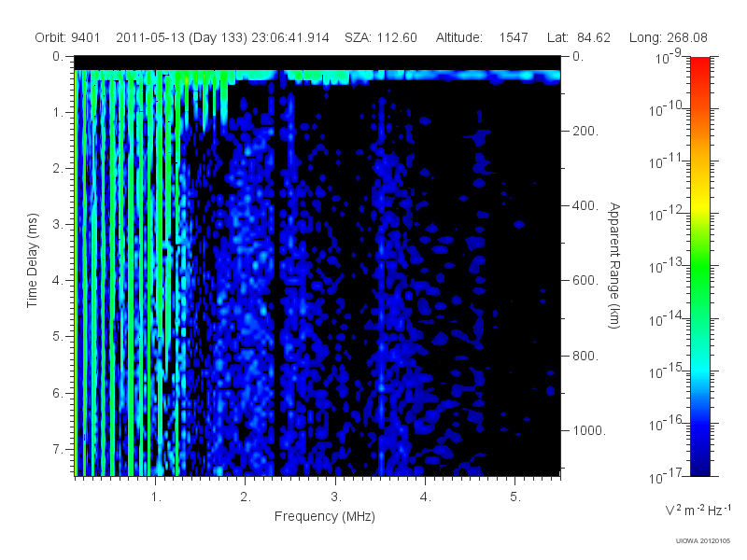This screenshot has height=560, width=747.
Task: Click the 800. apparent range tick label
Action: tap(585, 356)
